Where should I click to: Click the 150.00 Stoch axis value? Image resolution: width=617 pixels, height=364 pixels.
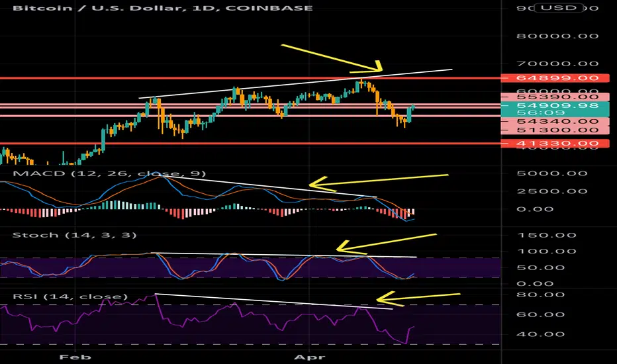point(547,236)
